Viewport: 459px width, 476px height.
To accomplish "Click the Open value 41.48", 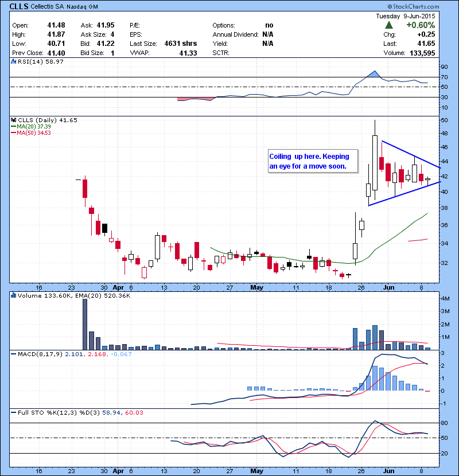I will (x=56, y=25).
